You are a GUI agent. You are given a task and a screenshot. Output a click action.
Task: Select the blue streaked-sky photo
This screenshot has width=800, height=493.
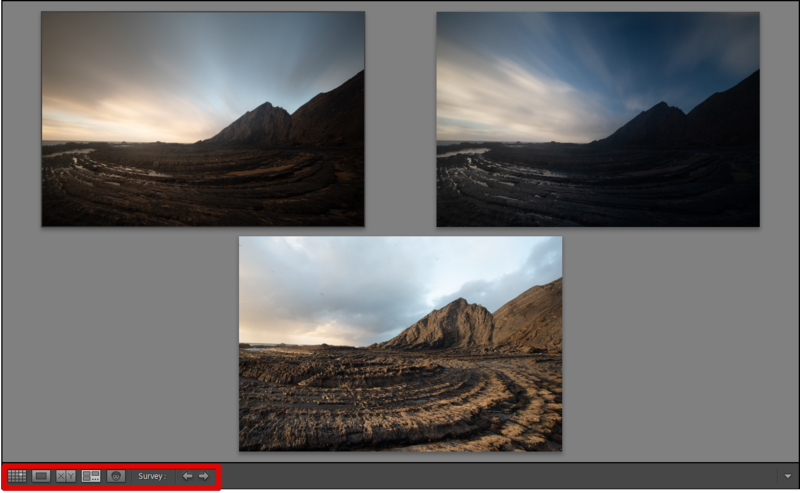point(598,119)
